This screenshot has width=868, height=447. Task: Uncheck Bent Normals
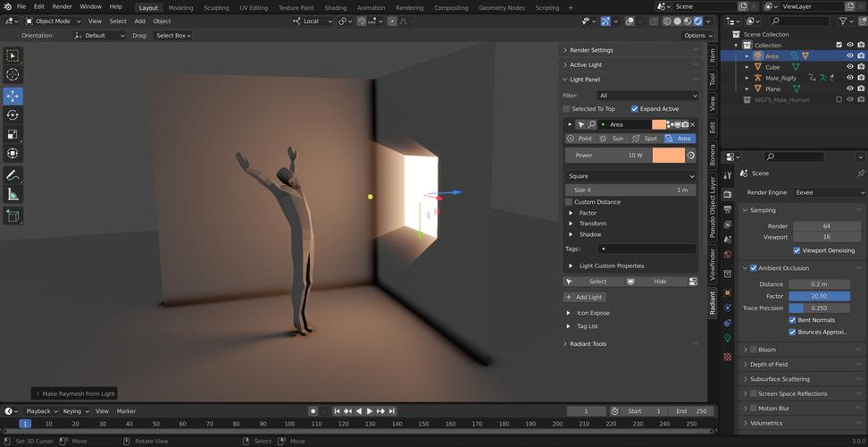(792, 320)
